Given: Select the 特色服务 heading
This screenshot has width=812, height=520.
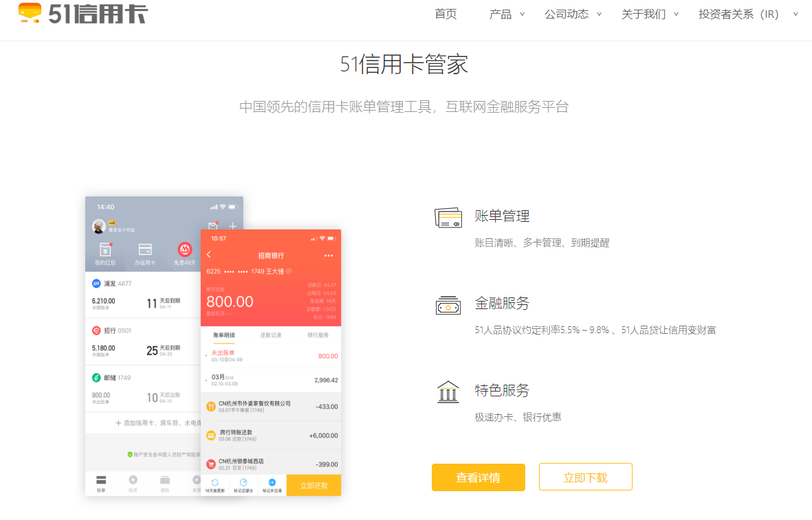Looking at the screenshot, I should [503, 390].
